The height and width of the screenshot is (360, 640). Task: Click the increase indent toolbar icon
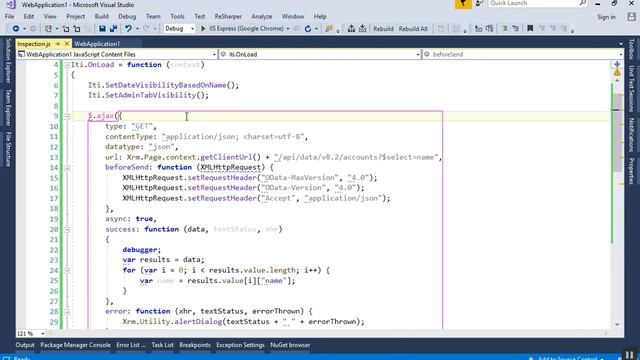tap(489, 29)
